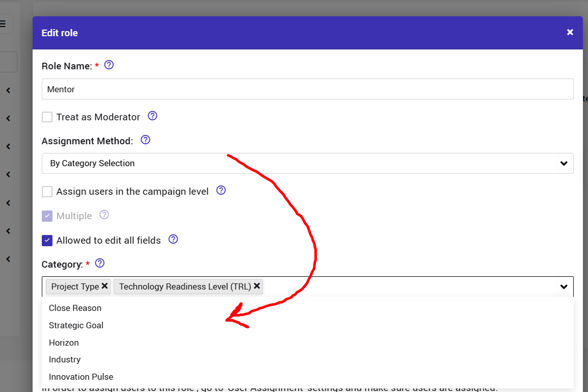Collapse the Category dropdown with its chevron
Image resolution: width=588 pixels, height=392 pixels.
(564, 286)
